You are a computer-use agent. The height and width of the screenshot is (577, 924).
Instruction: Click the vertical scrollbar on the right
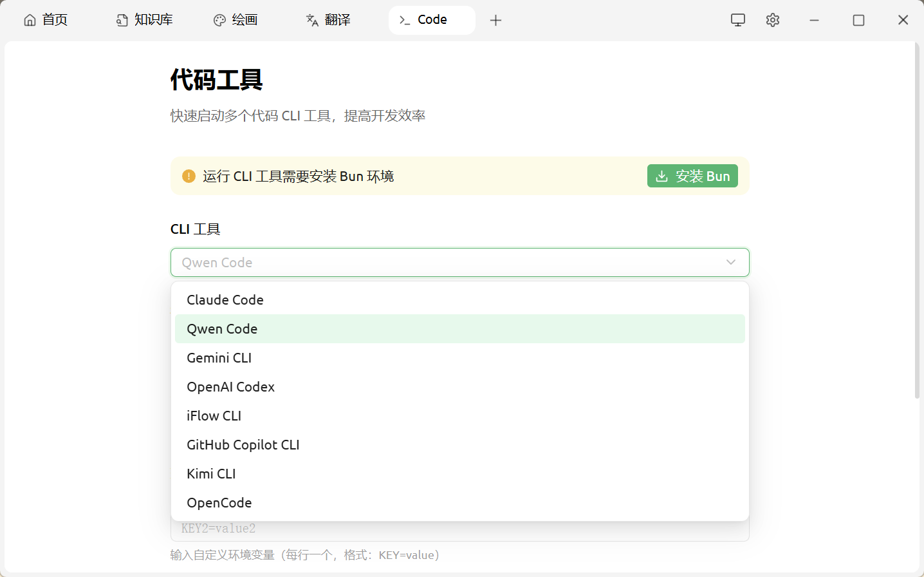(917, 219)
